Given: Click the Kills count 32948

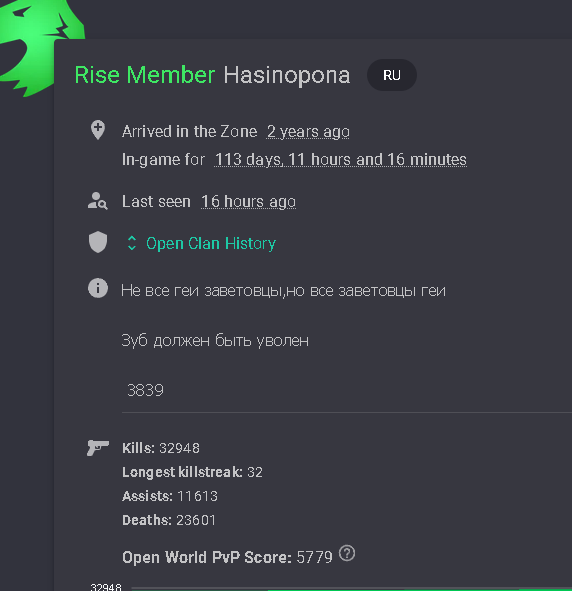Looking at the screenshot, I should (x=179, y=448).
